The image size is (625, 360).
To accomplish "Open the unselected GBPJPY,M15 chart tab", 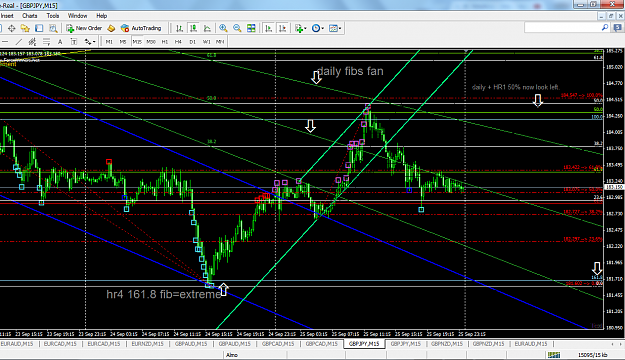I will (x=405, y=344).
